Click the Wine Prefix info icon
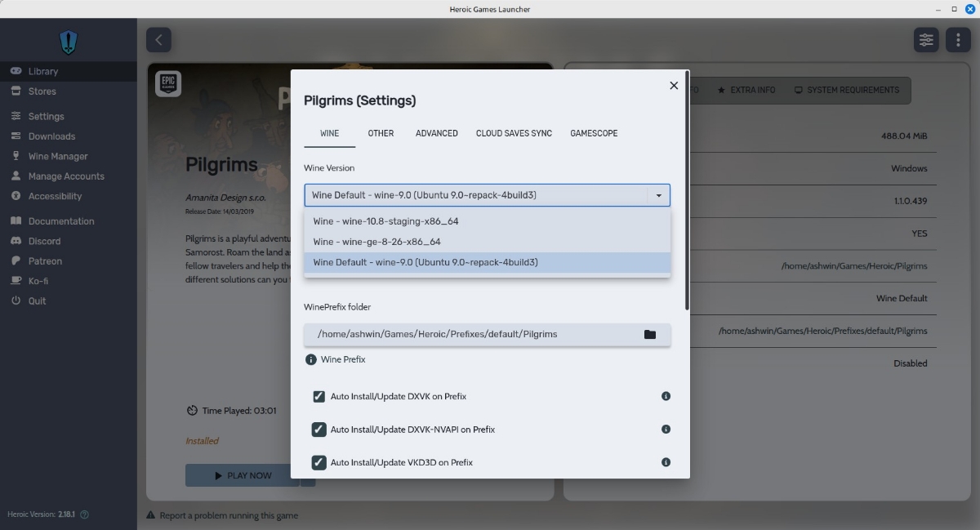 click(x=310, y=359)
